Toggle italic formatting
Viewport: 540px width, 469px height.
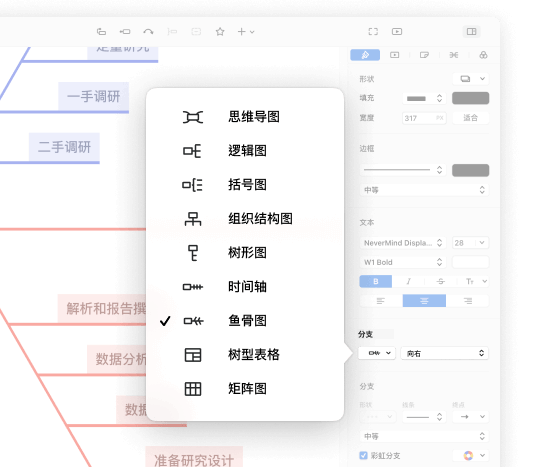(x=408, y=281)
